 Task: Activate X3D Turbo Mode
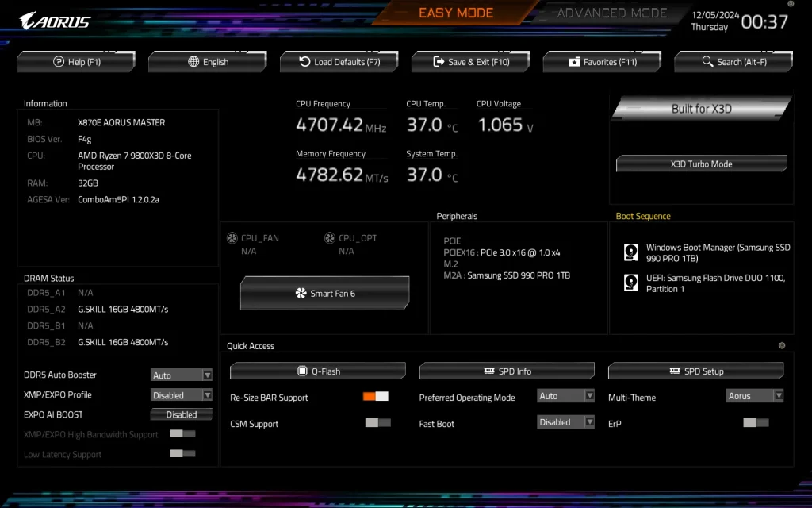(x=701, y=164)
